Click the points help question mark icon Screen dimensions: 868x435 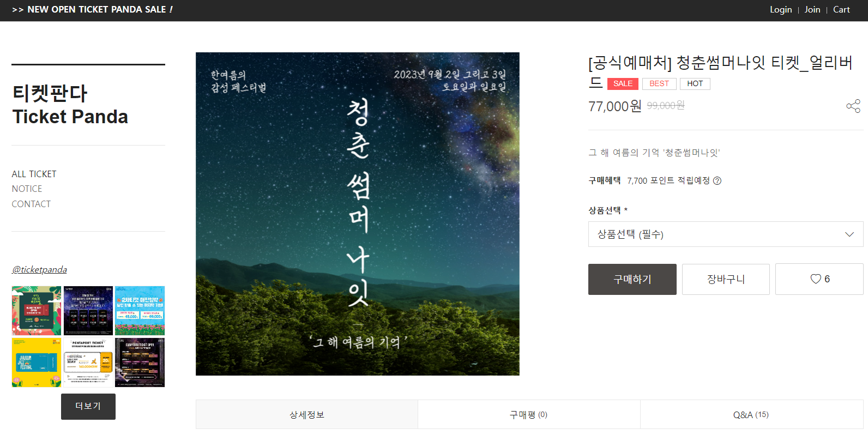(x=718, y=181)
